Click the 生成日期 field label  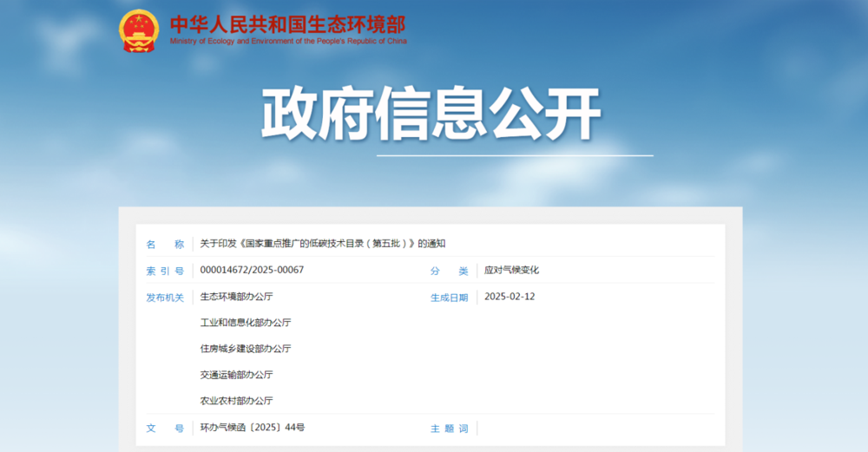coord(449,298)
